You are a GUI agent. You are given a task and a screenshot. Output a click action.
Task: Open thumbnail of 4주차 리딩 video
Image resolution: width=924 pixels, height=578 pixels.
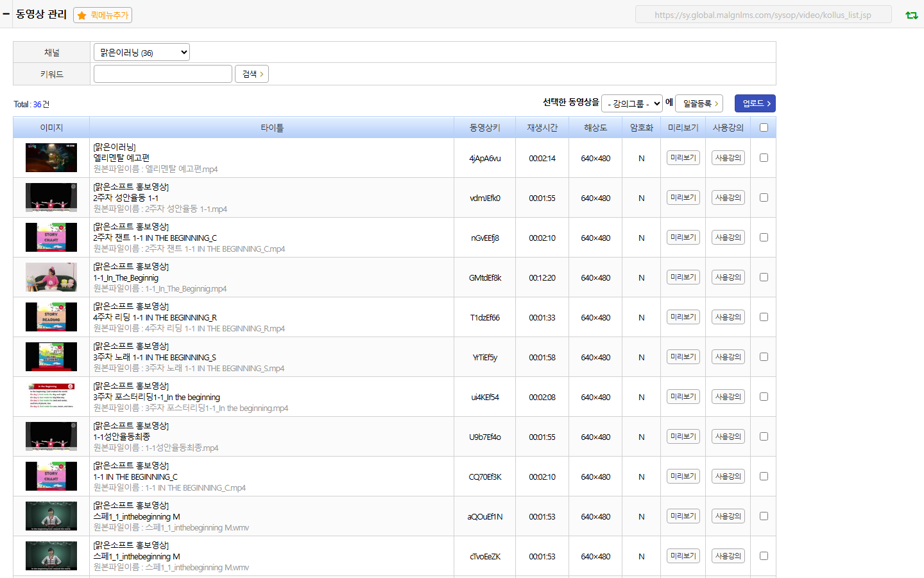[51, 317]
